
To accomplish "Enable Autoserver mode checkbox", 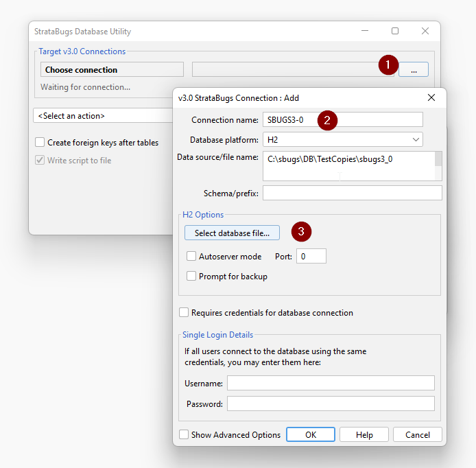I will click(191, 256).
